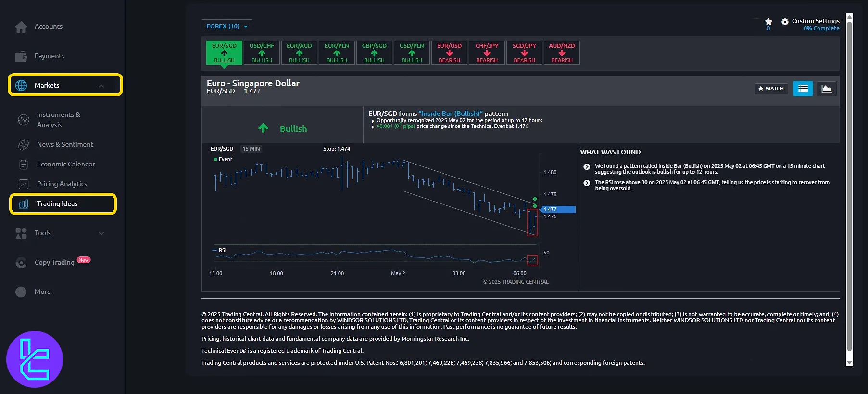Image resolution: width=868 pixels, height=394 pixels.
Task: Click the green Event legend marker
Action: [215, 159]
